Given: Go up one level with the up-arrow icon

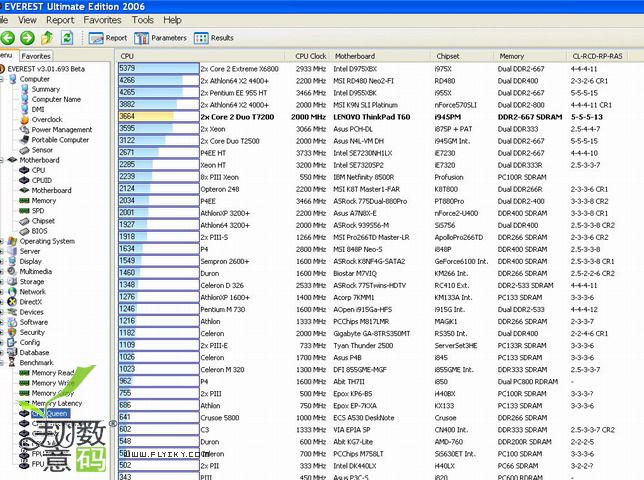Looking at the screenshot, I should [47, 38].
